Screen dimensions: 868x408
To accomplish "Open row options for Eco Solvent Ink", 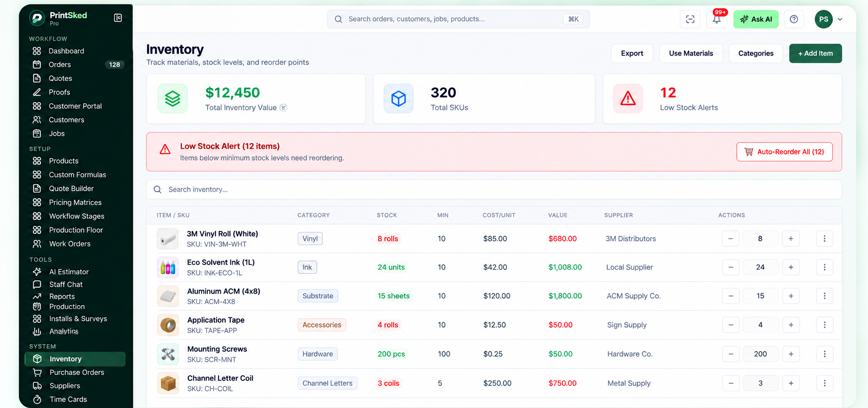I will (824, 268).
